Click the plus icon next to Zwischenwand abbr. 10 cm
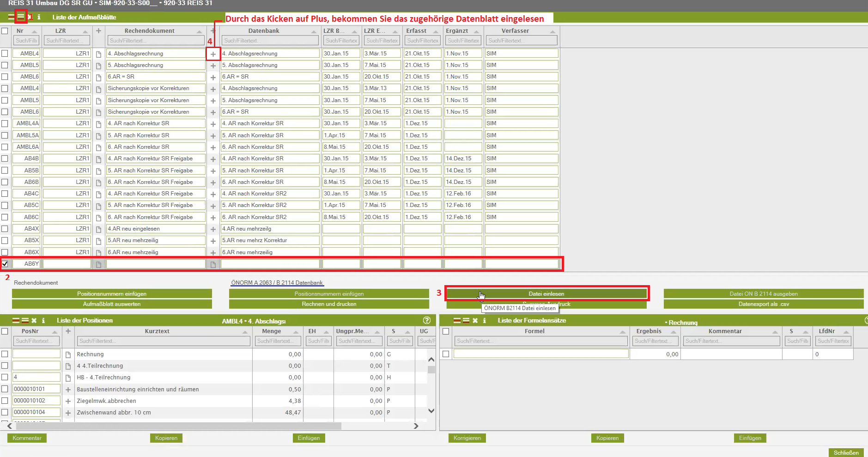 coord(68,413)
